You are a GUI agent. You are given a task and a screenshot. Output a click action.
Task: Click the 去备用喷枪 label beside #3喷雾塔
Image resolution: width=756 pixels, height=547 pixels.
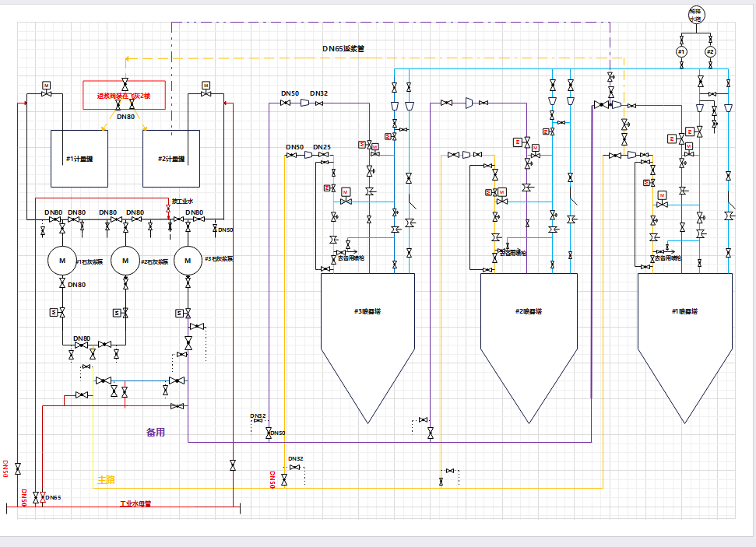coord(351,258)
